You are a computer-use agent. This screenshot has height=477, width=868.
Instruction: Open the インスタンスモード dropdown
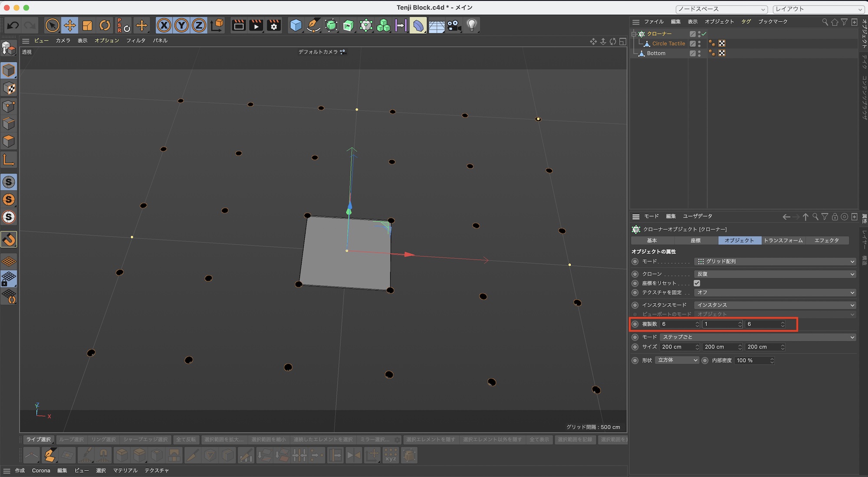[775, 305]
